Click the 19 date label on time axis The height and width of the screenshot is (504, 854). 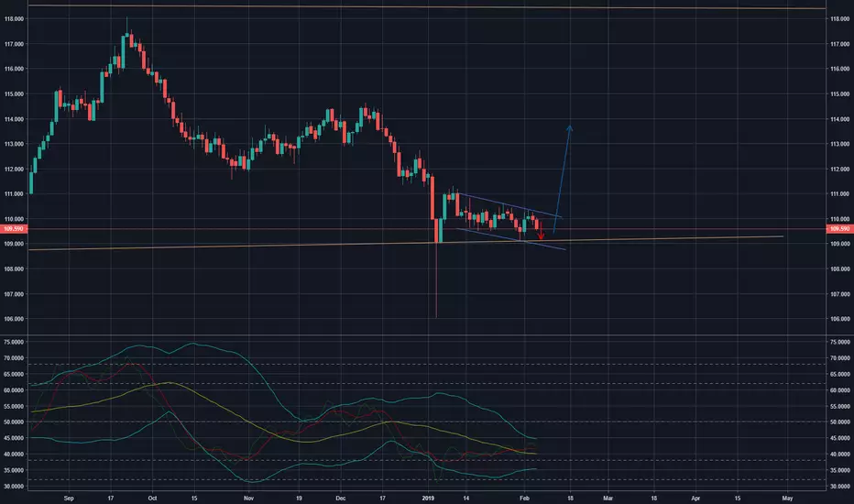299,498
